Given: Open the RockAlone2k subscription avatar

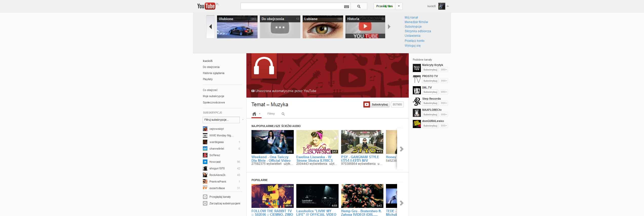Looking at the screenshot, I should (205, 175).
